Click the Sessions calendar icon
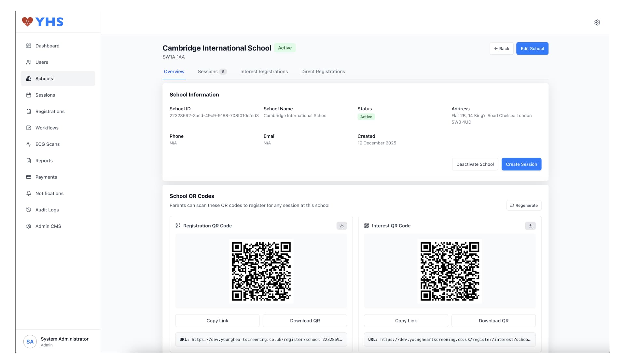 (29, 95)
